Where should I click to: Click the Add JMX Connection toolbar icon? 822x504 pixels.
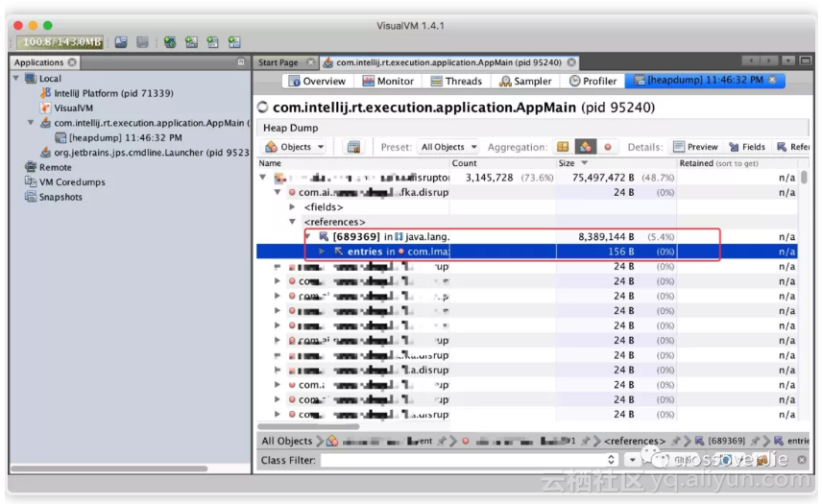[x=169, y=42]
